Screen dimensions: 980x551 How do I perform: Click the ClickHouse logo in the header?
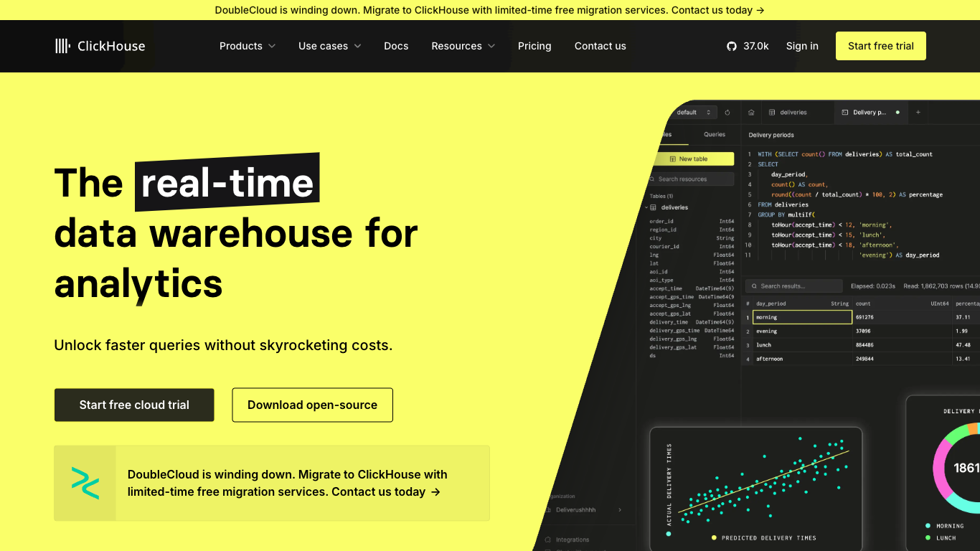100,46
